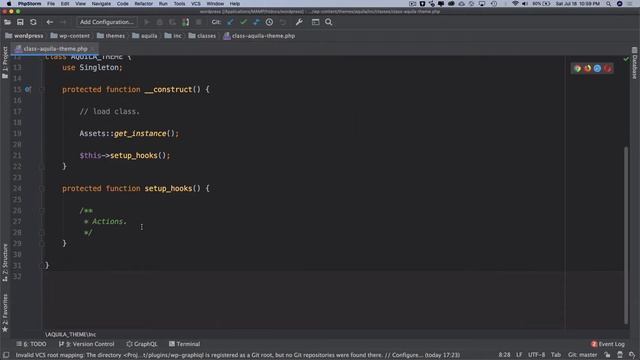
Task: Click the line:column position 8:28
Action: pos(504,355)
